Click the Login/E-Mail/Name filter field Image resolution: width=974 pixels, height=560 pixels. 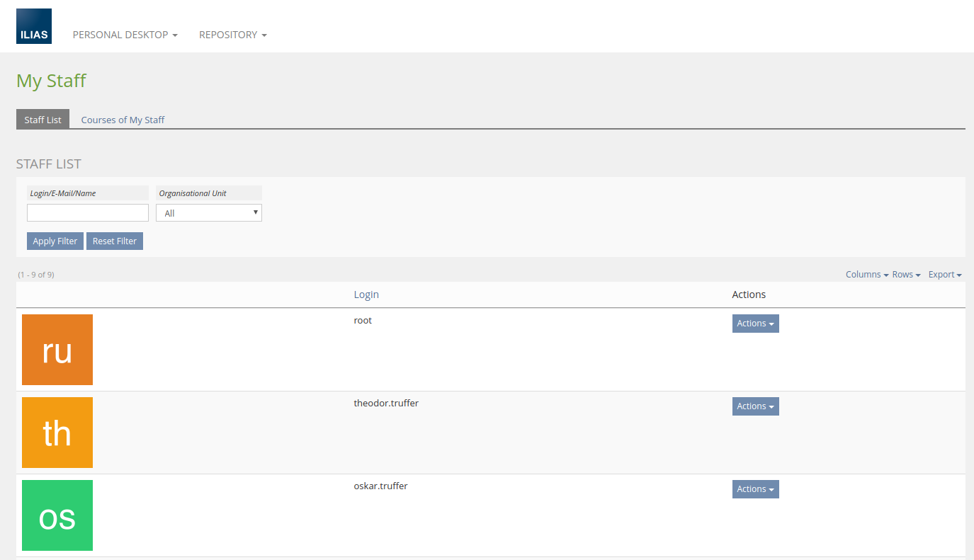click(x=88, y=212)
